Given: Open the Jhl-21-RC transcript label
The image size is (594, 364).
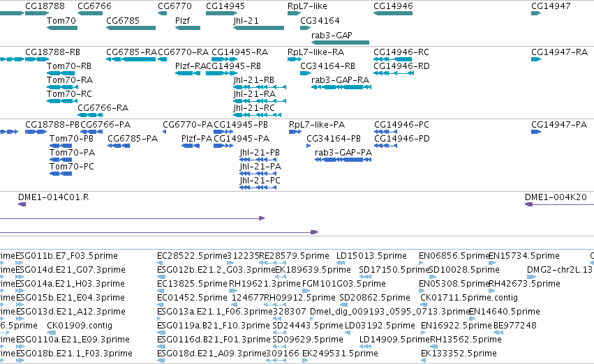Looking at the screenshot, I should [254, 108].
